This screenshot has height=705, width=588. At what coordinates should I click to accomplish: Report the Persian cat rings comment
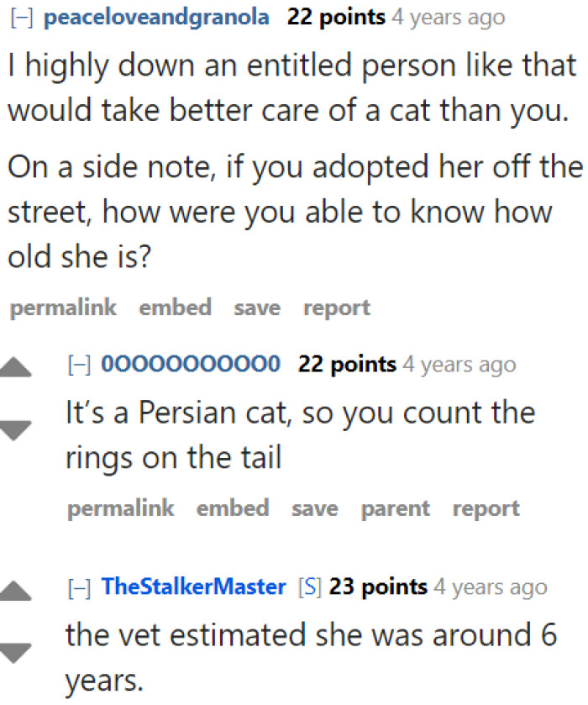click(x=486, y=508)
